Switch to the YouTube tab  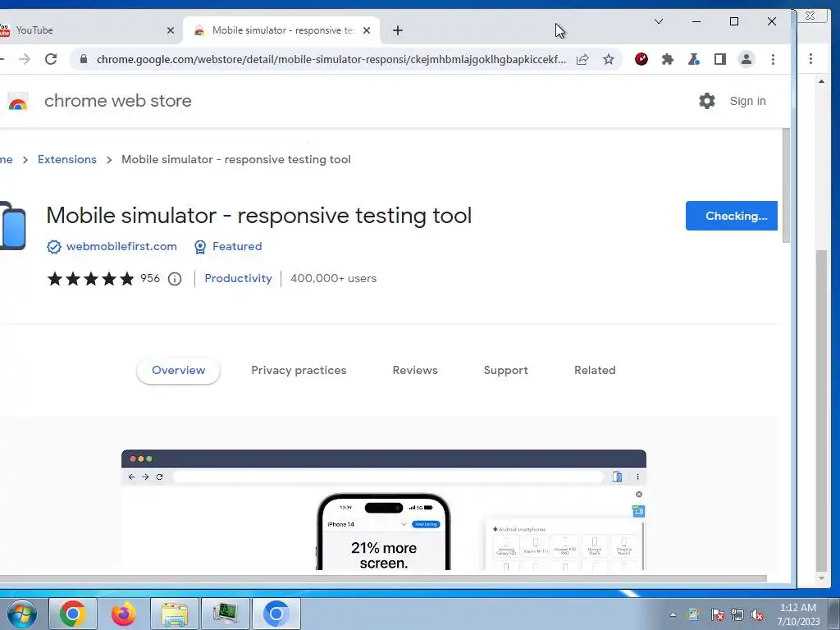tap(85, 30)
